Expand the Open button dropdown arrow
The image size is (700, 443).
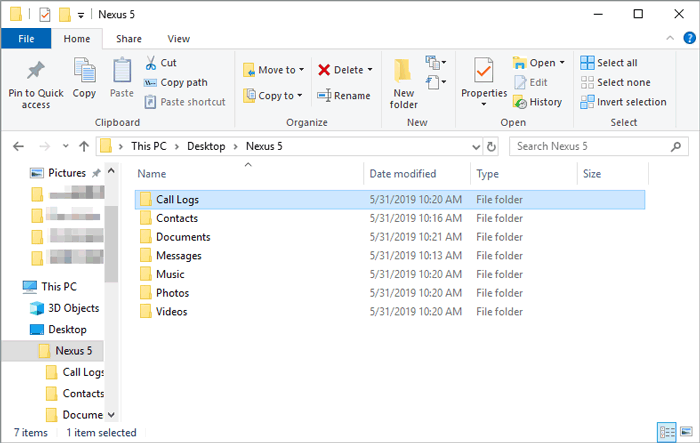point(562,63)
